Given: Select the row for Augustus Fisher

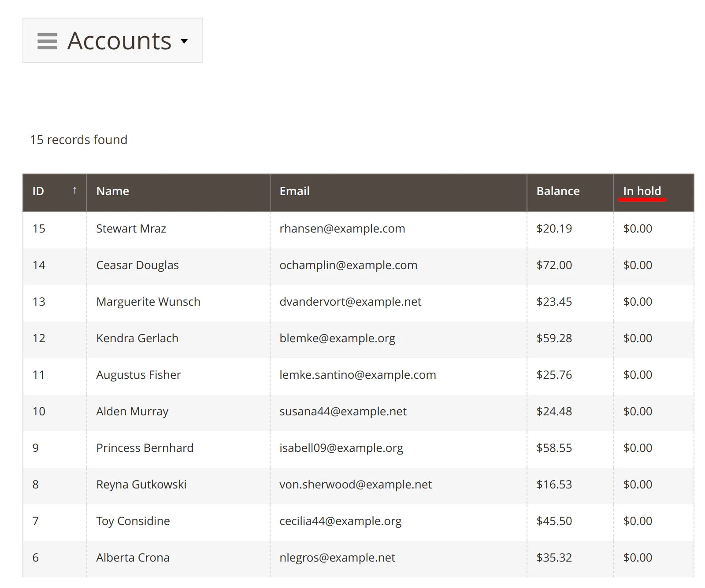Looking at the screenshot, I should (138, 374).
